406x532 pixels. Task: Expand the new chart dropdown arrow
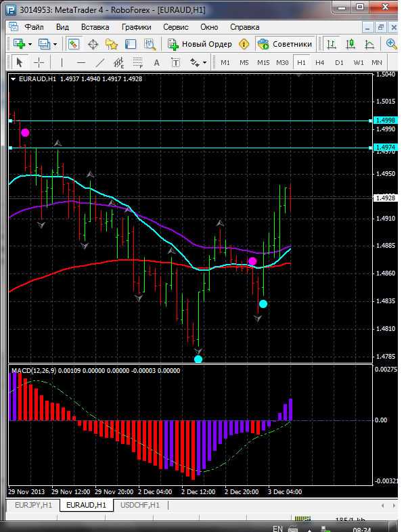[x=30, y=45]
